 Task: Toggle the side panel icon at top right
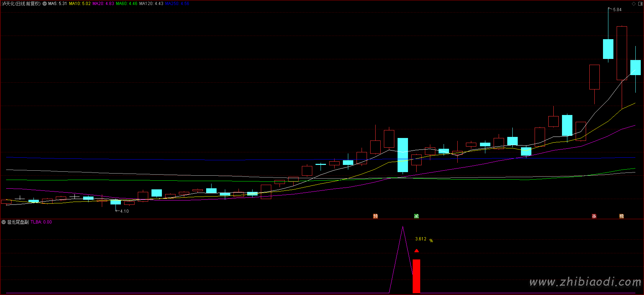click(640, 4)
